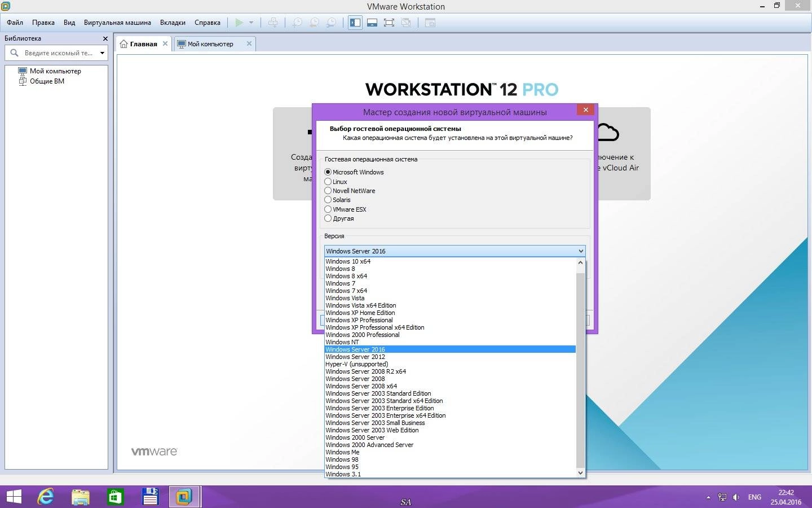This screenshot has height=508, width=812.
Task: Click the green Power On play icon
Action: point(239,23)
